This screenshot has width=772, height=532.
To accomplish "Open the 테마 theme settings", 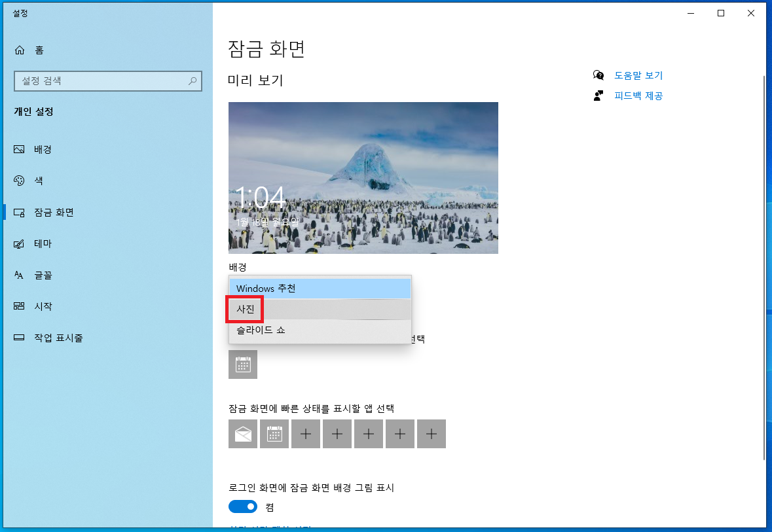I will pos(33,243).
